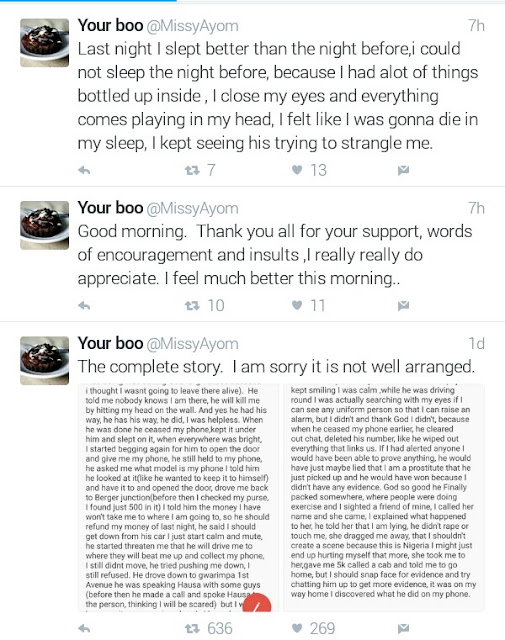Screen dimensions: 505x640
Task: Retweet the tweet with 7 retweets
Action: (x=192, y=170)
